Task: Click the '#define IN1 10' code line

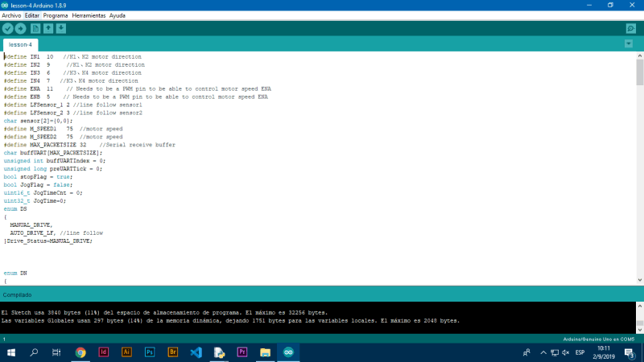Action: (72, 56)
